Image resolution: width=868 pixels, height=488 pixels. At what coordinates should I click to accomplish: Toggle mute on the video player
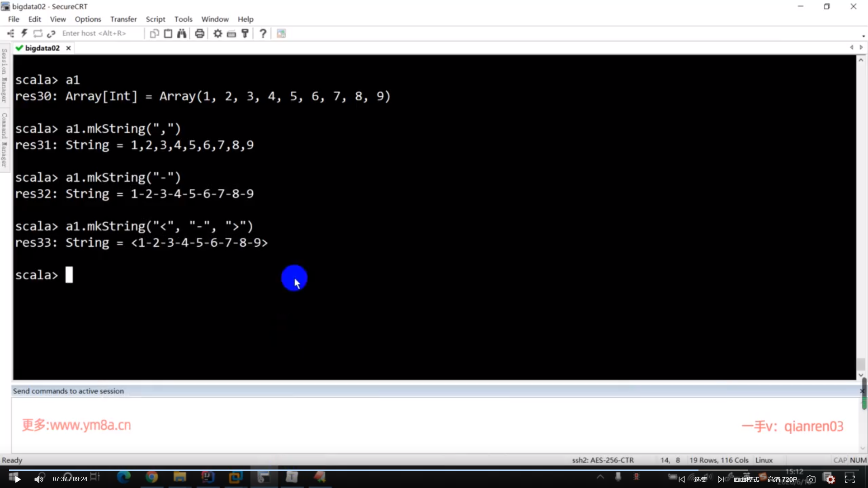coord(39,479)
